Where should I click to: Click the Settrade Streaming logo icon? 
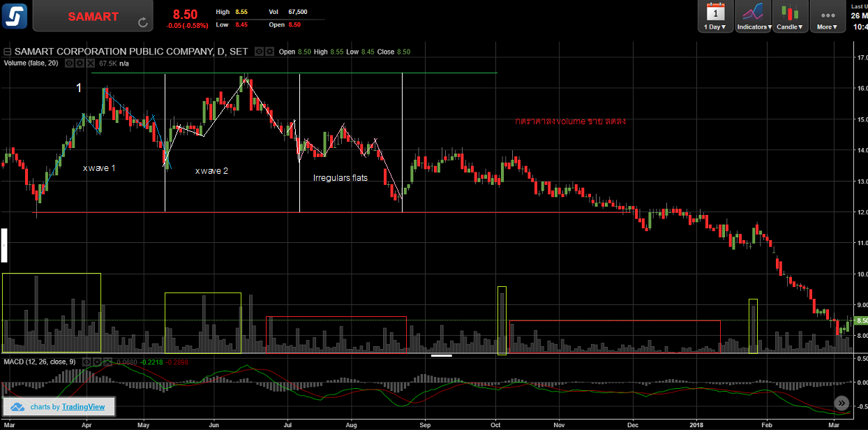(x=15, y=15)
